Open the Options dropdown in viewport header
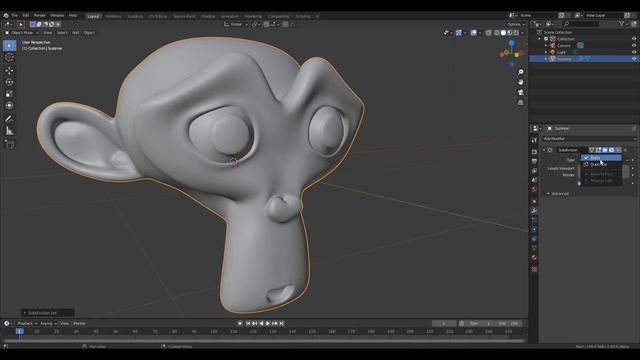640x360 pixels. click(x=516, y=24)
